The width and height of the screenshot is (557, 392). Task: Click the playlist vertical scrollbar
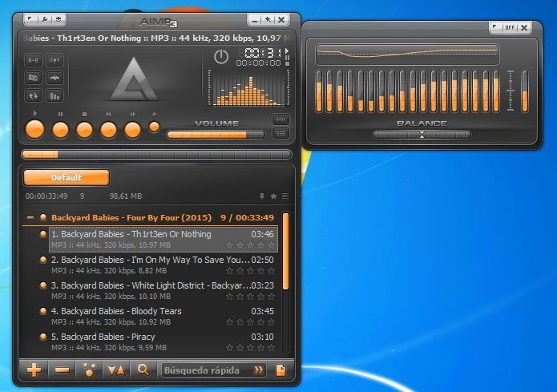(x=285, y=251)
